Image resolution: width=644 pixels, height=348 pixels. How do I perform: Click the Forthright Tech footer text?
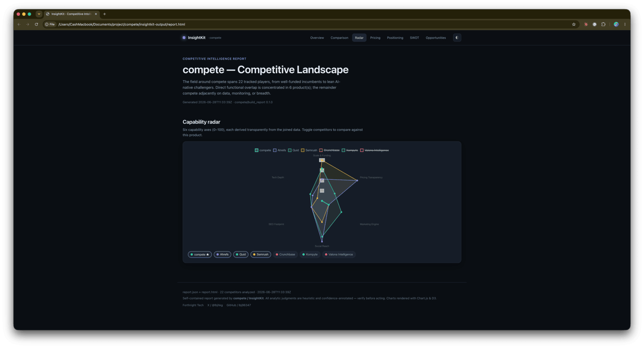coord(193,305)
